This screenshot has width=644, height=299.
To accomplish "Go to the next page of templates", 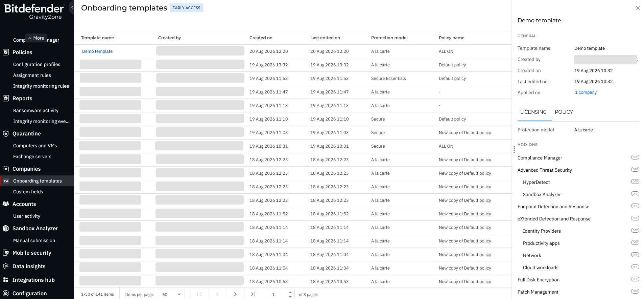I will tap(235, 294).
